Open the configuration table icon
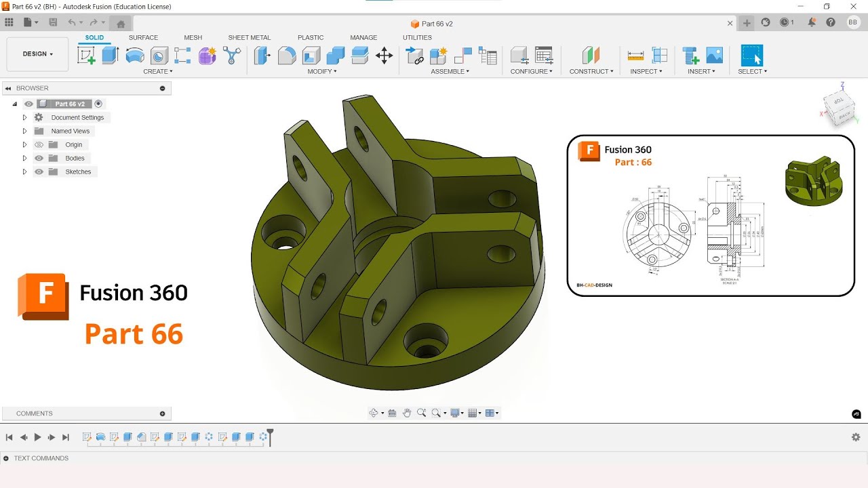 tap(544, 56)
